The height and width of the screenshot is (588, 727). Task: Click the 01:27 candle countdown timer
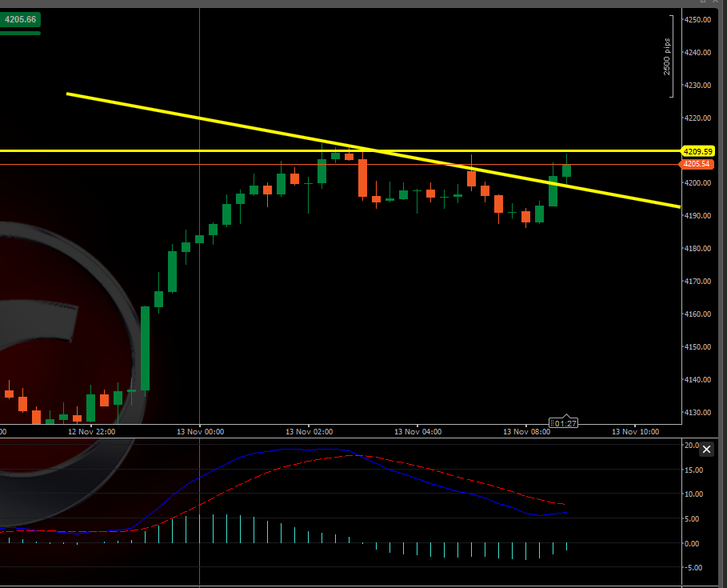point(563,423)
